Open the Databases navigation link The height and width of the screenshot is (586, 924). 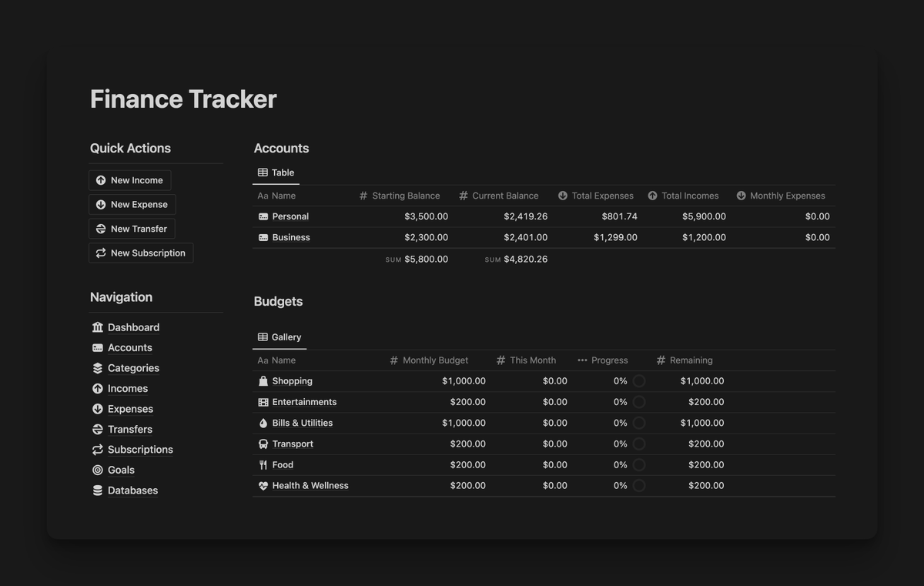(x=132, y=491)
